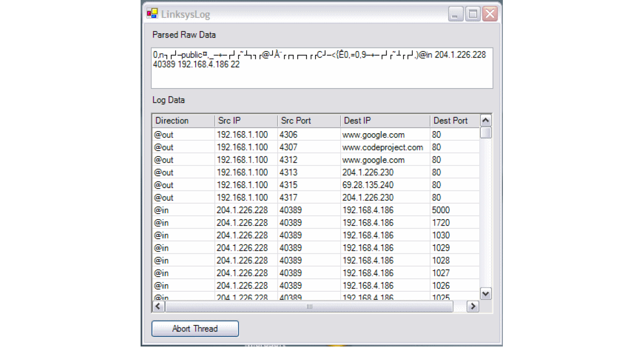The image size is (644, 347).
Task: Click the horizontal scrollbar thumb
Action: pos(309,306)
